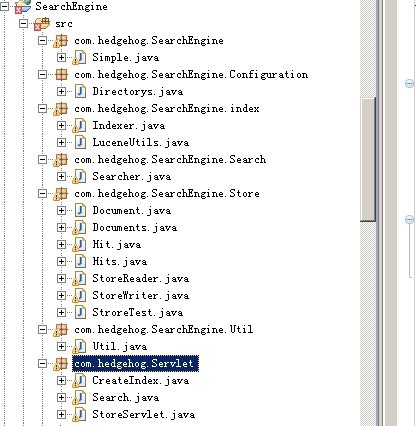Expand Directorys.java node
The image size is (416, 426).
[x=61, y=92]
